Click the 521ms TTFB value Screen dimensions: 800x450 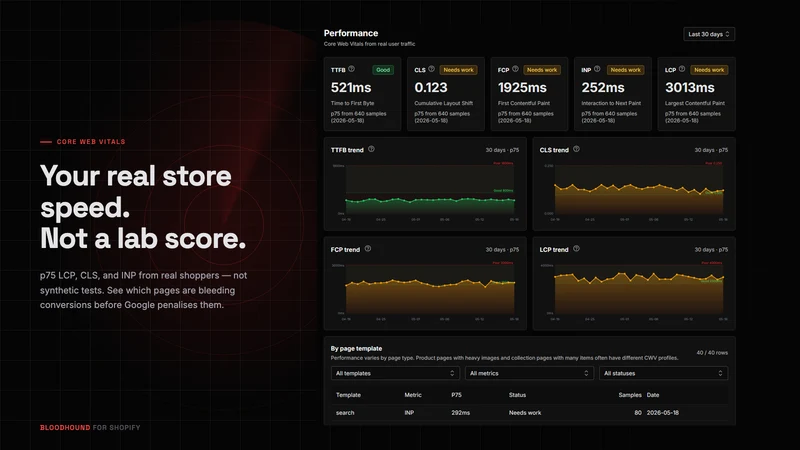[x=351, y=88]
